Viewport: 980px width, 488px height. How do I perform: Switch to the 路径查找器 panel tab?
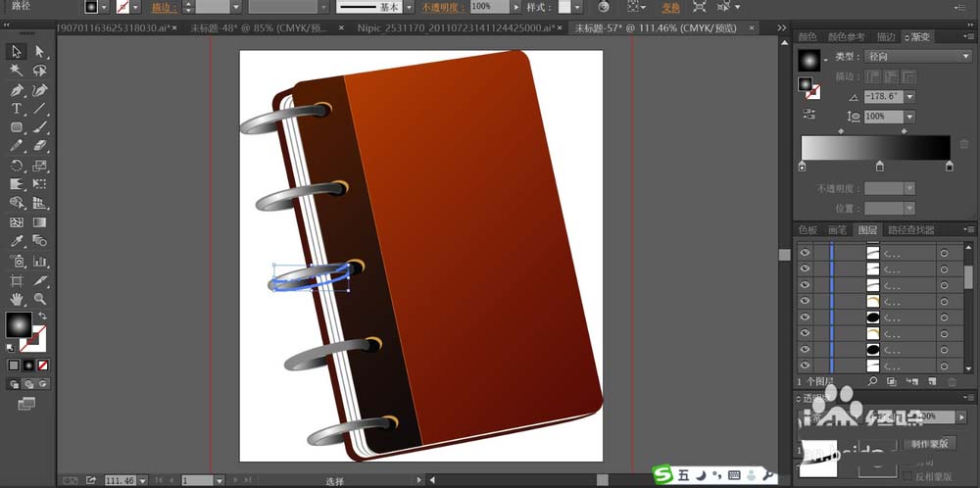[911, 230]
